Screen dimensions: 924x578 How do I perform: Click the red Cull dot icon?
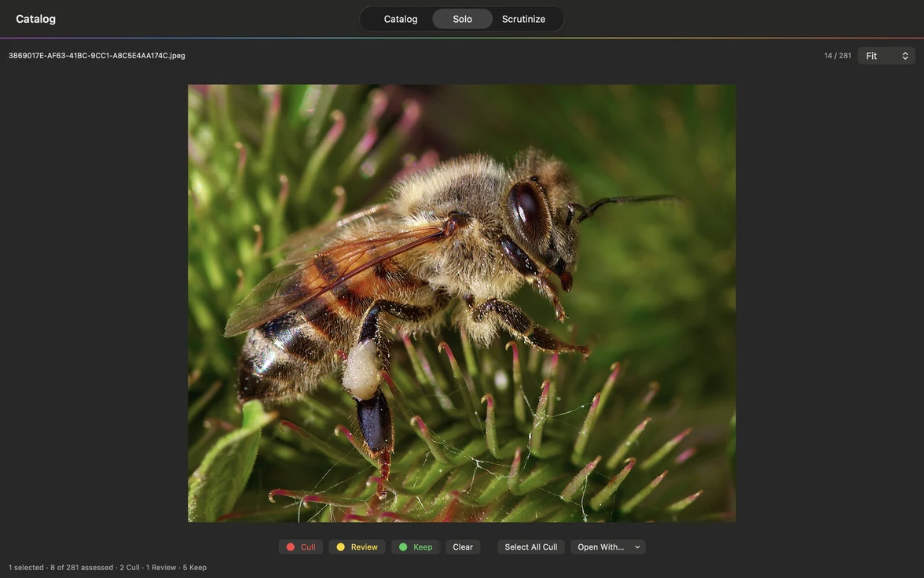290,547
